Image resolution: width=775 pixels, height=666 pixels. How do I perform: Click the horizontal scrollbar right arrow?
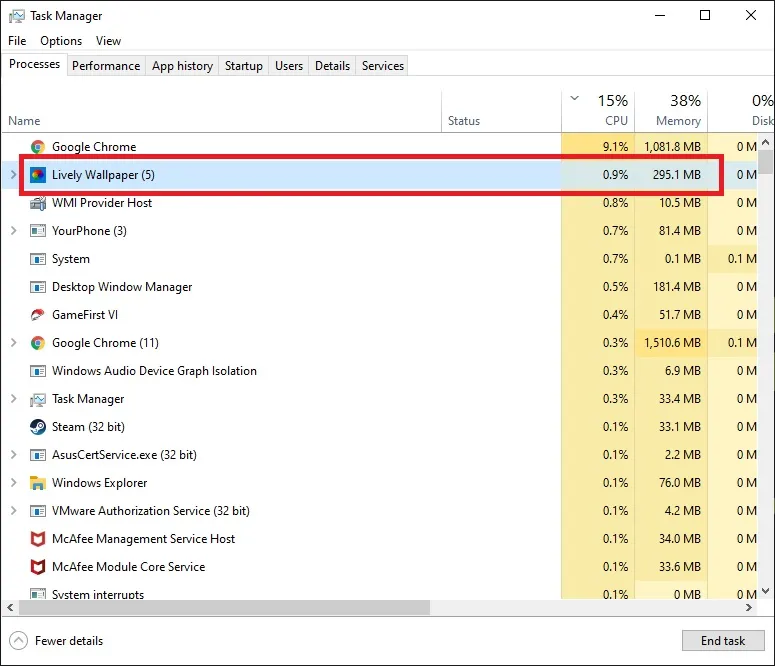coord(749,608)
